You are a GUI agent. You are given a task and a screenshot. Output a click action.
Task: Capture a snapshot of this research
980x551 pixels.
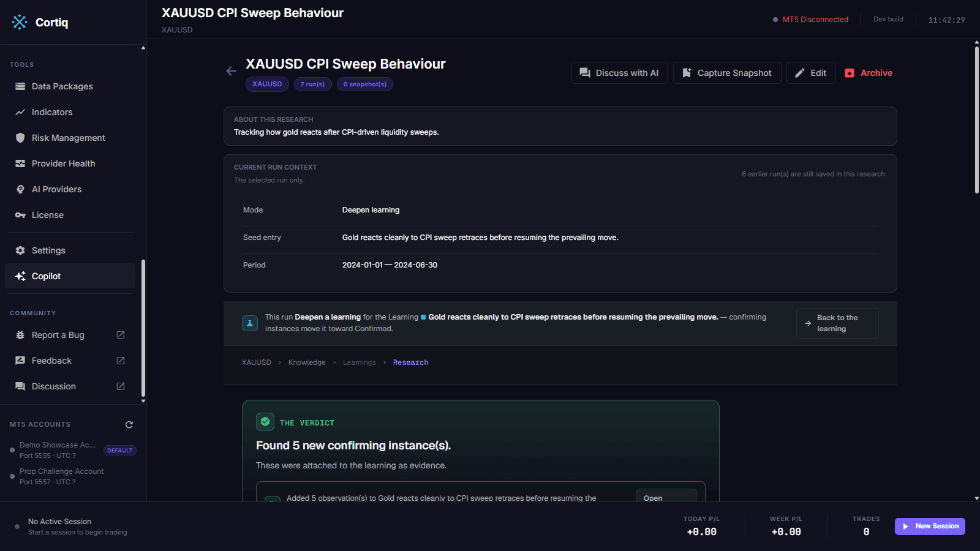coord(727,73)
